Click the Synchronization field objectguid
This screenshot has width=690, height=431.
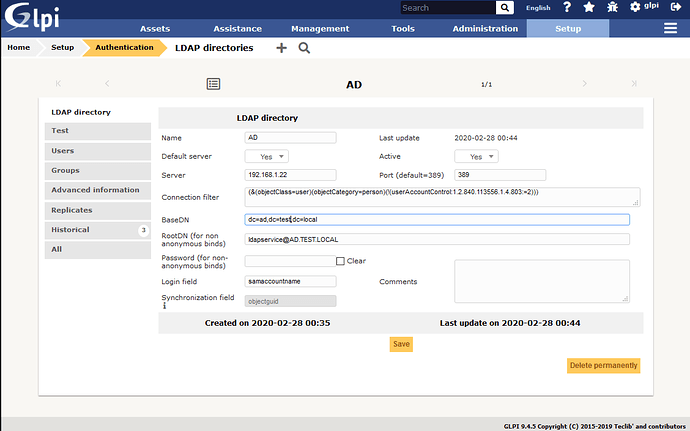coord(290,301)
